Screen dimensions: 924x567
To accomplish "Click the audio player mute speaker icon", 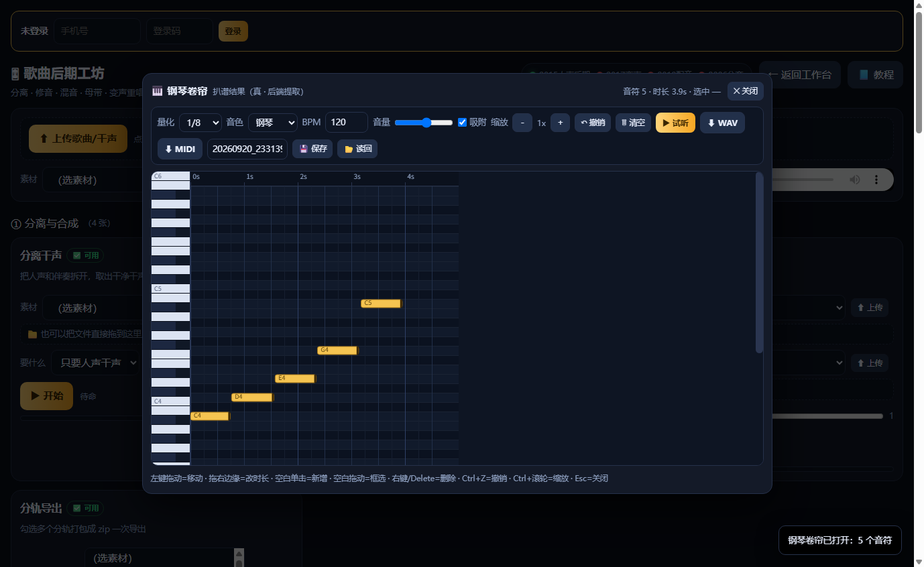I will 855,180.
